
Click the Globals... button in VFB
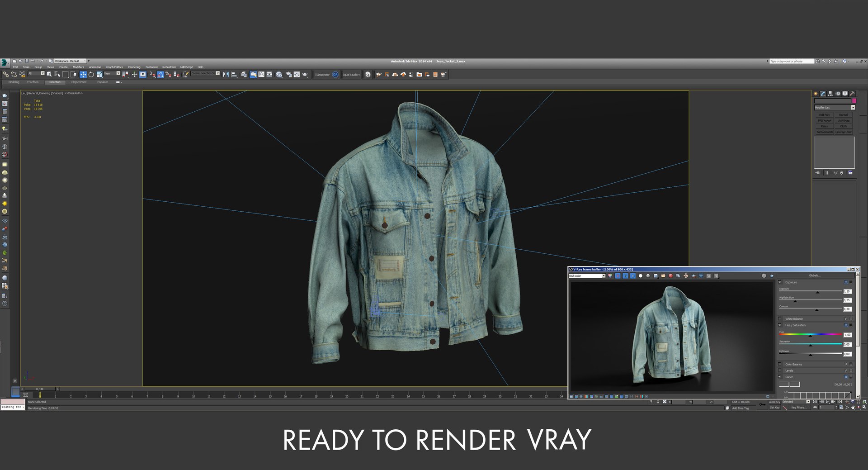point(815,275)
